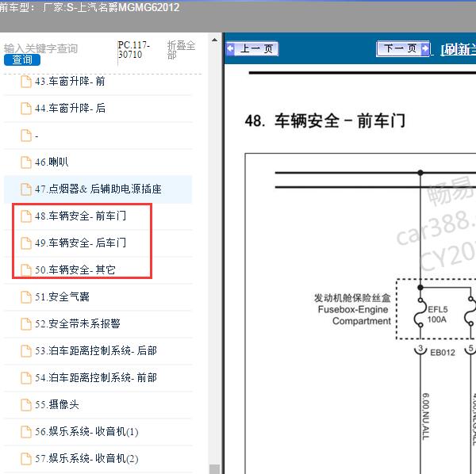Click the sidebar scrollbar thumb at bottom
The image size is (476, 474).
tap(215, 468)
